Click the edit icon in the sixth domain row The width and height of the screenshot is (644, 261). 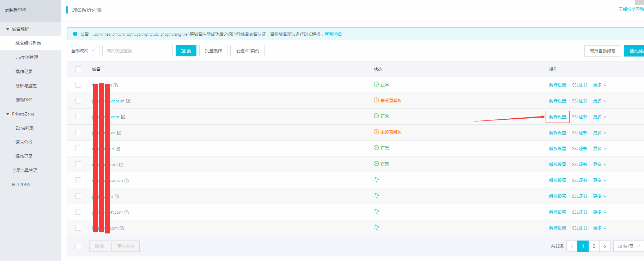tap(121, 165)
